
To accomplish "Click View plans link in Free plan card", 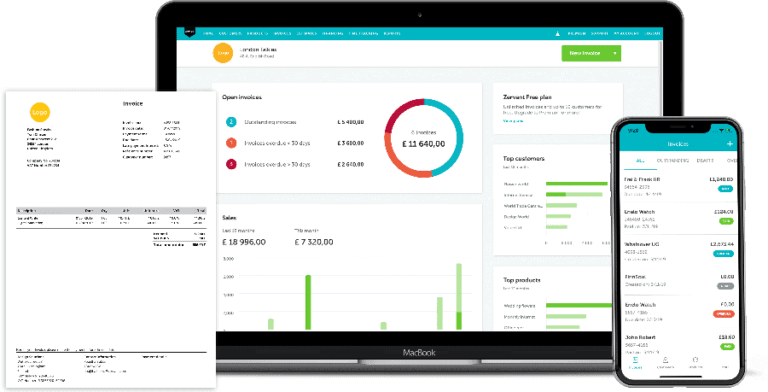I will click(x=513, y=121).
